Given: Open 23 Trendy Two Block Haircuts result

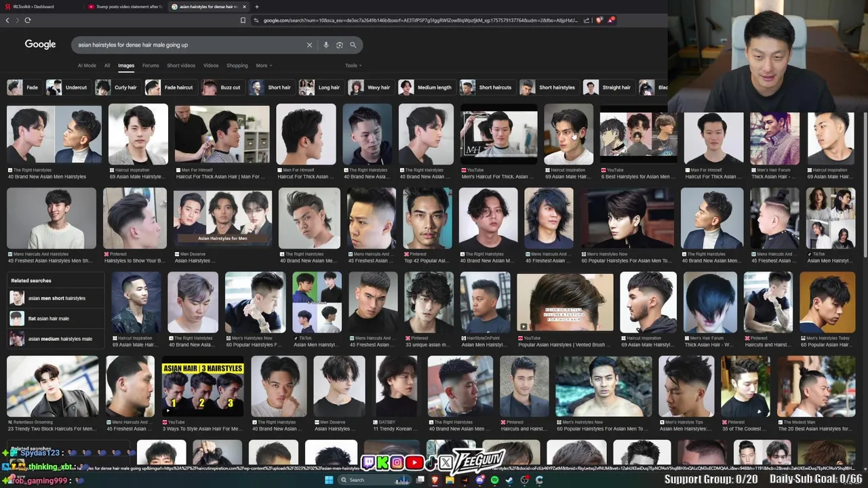Looking at the screenshot, I should [53, 387].
